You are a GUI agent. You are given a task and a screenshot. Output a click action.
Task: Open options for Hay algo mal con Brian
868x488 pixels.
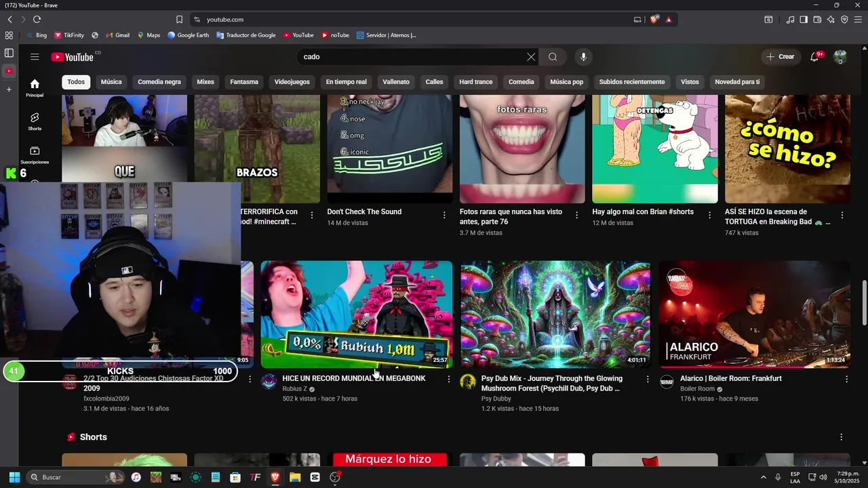pos(709,215)
